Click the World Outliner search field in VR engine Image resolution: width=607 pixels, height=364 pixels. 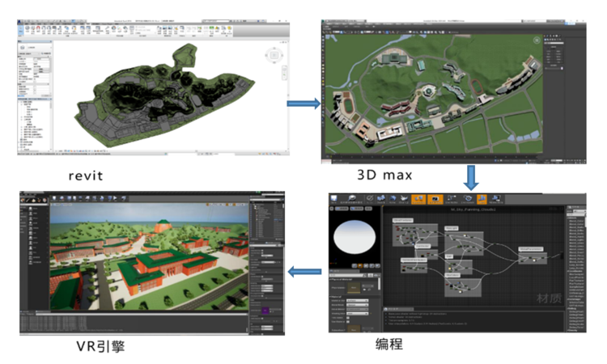click(x=265, y=200)
